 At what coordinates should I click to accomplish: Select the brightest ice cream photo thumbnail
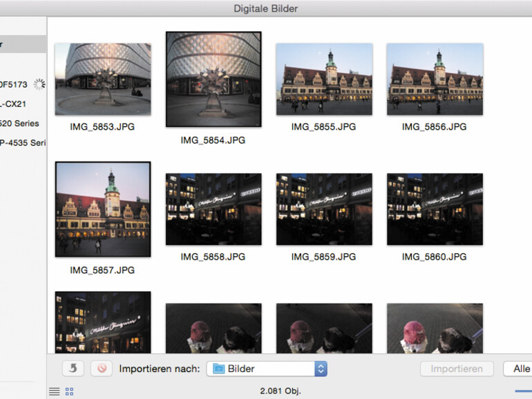click(x=435, y=328)
